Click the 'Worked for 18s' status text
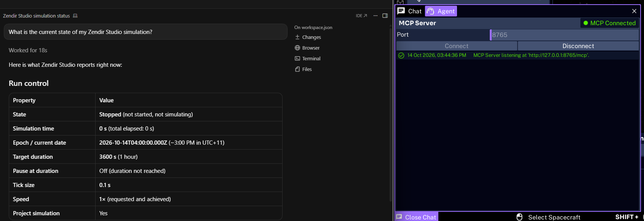Screen dimensions: 644x221 [x=28, y=50]
